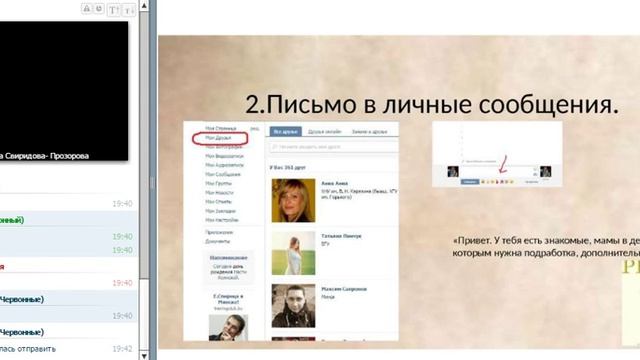
Task: Open 'Приложения' in the VK menu
Action: coord(219,232)
